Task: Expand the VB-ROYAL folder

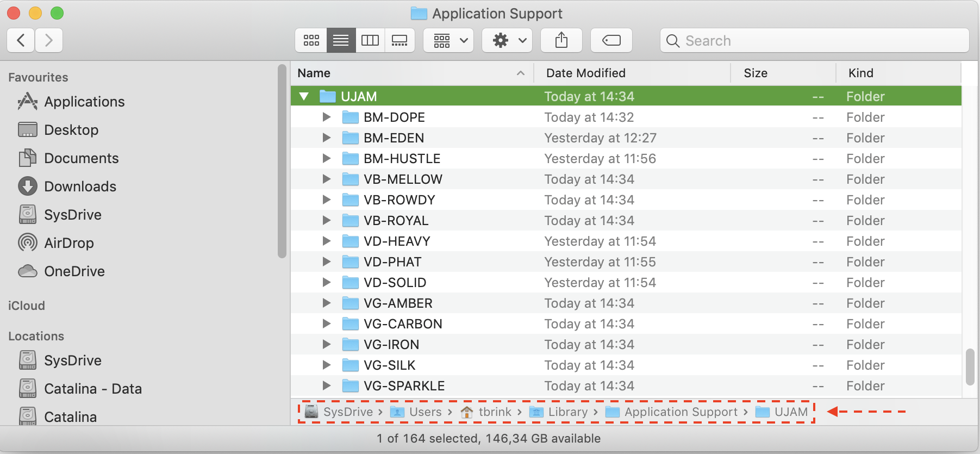Action: point(326,220)
